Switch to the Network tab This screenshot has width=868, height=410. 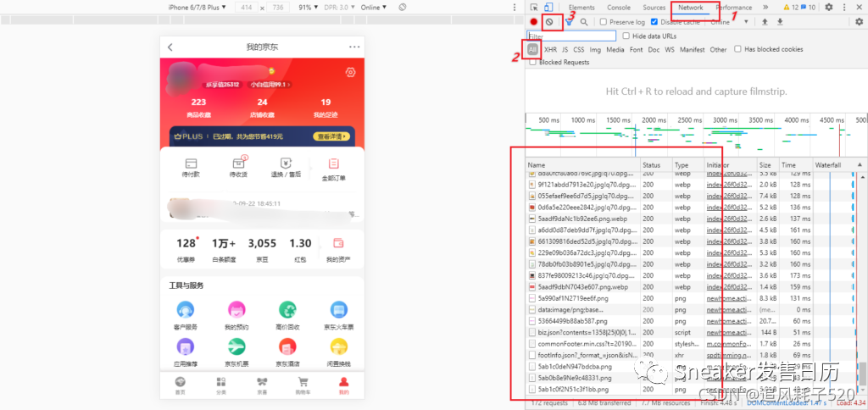690,7
